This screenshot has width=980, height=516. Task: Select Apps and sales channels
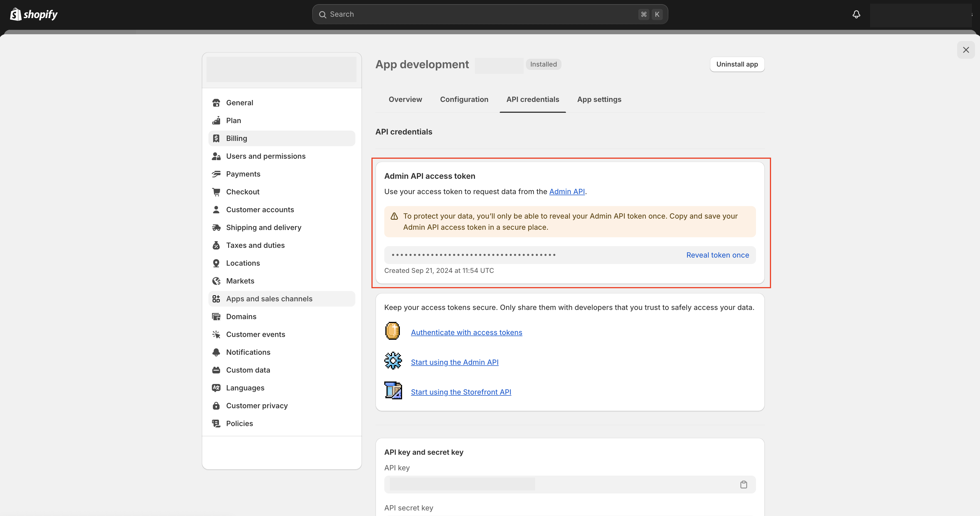tap(282, 299)
